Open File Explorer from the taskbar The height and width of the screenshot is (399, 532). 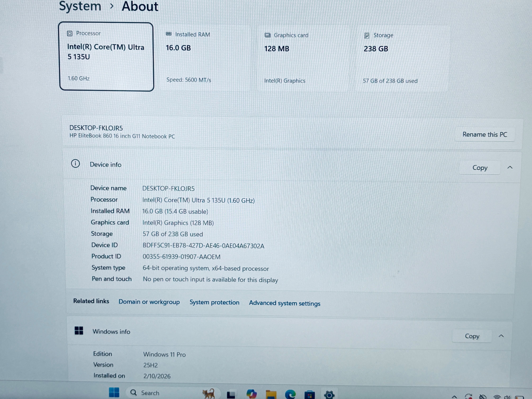[271, 394]
